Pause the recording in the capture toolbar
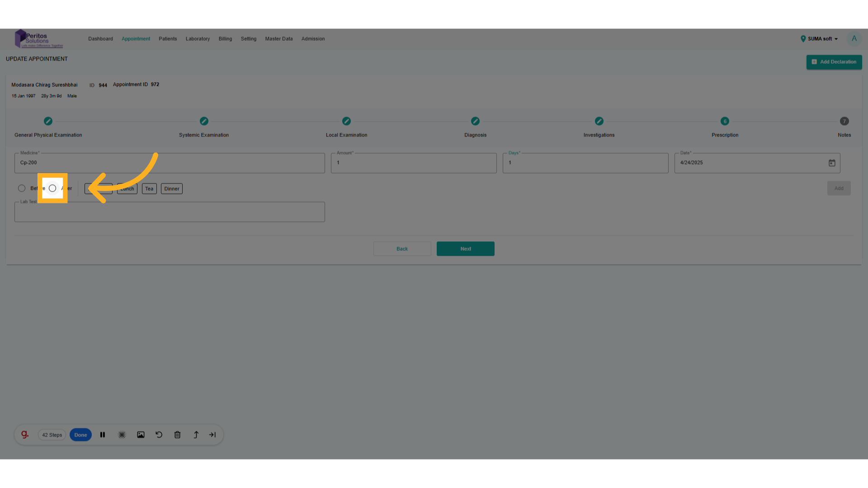This screenshot has height=488, width=868. coord(103,435)
